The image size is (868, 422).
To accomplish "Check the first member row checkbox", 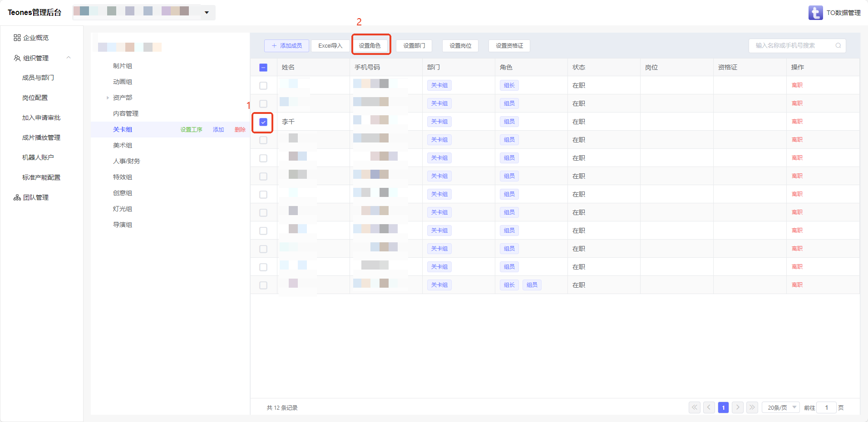I will coord(263,86).
